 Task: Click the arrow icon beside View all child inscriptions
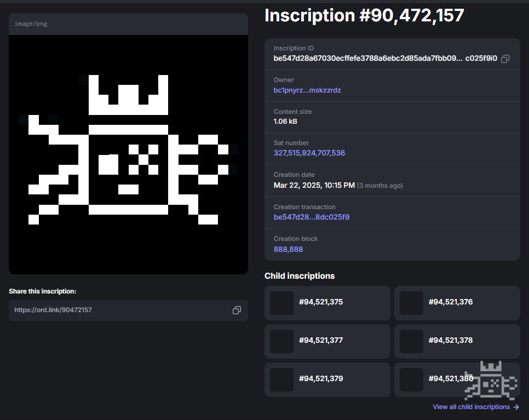[x=516, y=407]
